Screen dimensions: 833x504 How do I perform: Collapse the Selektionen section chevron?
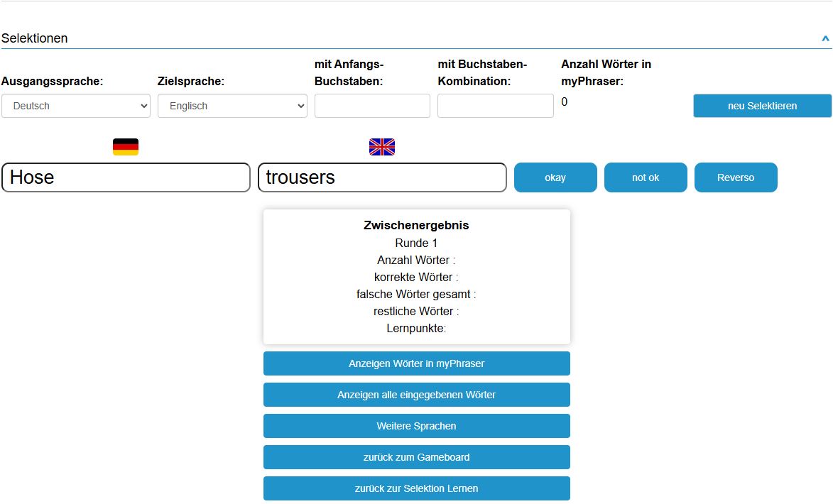tap(825, 38)
